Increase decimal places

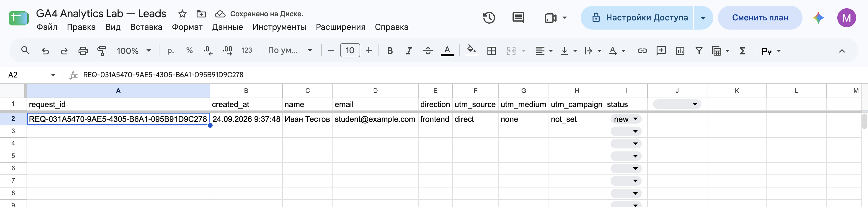tap(227, 51)
